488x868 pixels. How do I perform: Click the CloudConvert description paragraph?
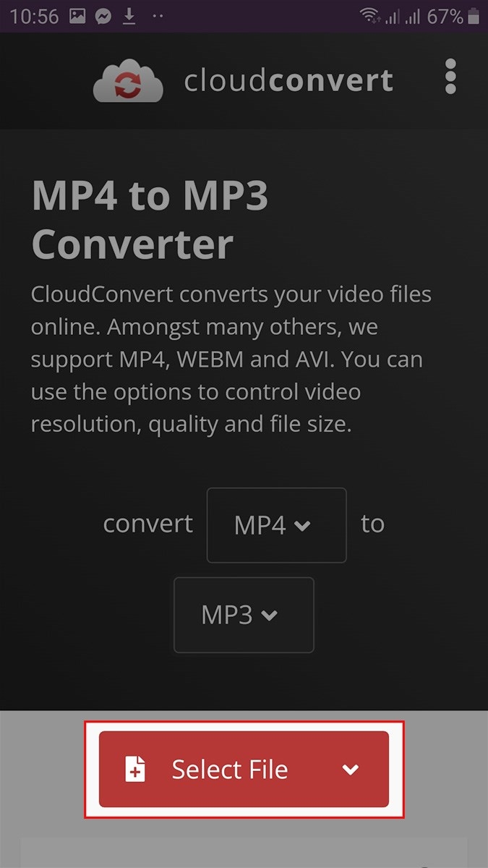point(231,359)
